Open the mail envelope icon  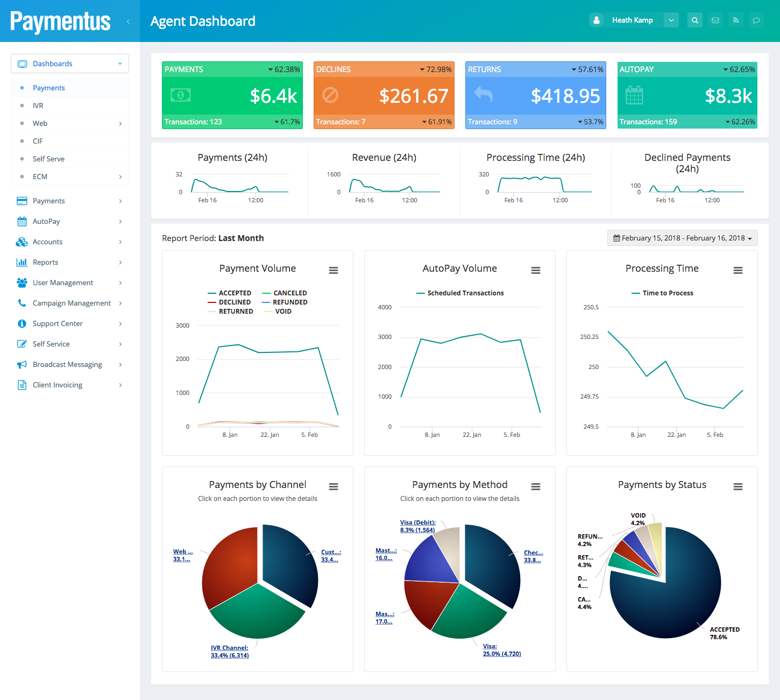[715, 20]
